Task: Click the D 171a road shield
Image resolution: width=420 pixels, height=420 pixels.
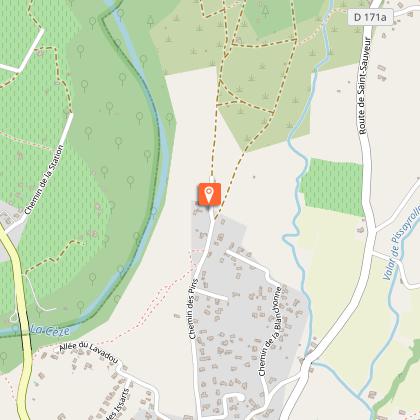Action: tap(370, 17)
